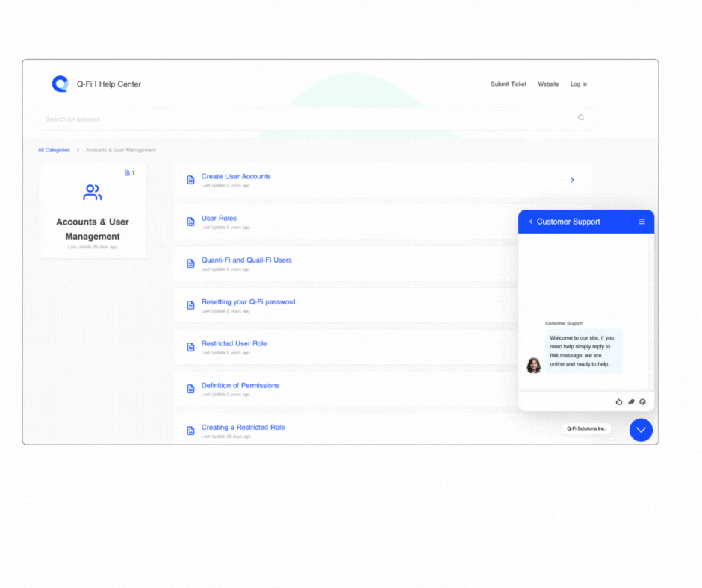Go to All Categories breadcrumb
The width and height of the screenshot is (702, 588).
point(54,150)
